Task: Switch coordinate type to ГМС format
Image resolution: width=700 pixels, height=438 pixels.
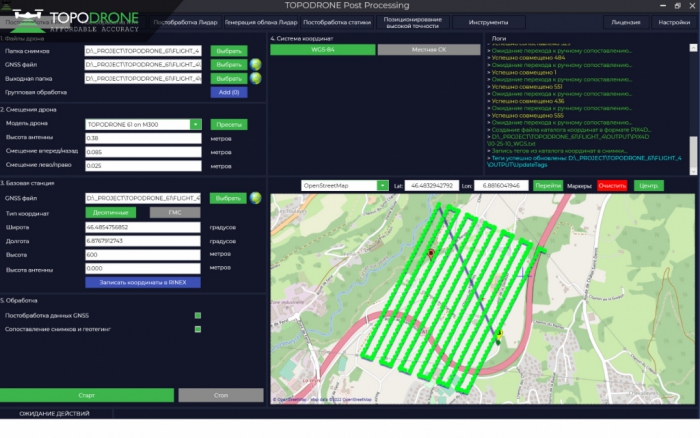Action: (174, 212)
